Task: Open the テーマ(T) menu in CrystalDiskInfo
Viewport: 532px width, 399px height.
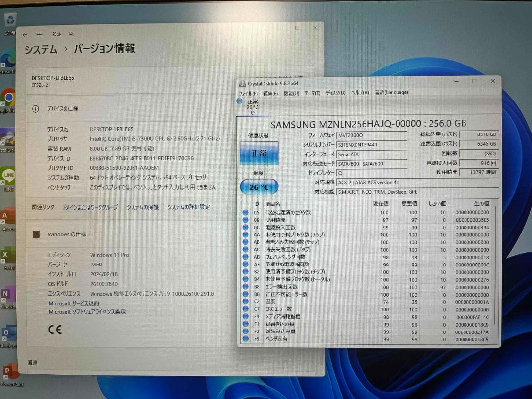Action: (311, 92)
